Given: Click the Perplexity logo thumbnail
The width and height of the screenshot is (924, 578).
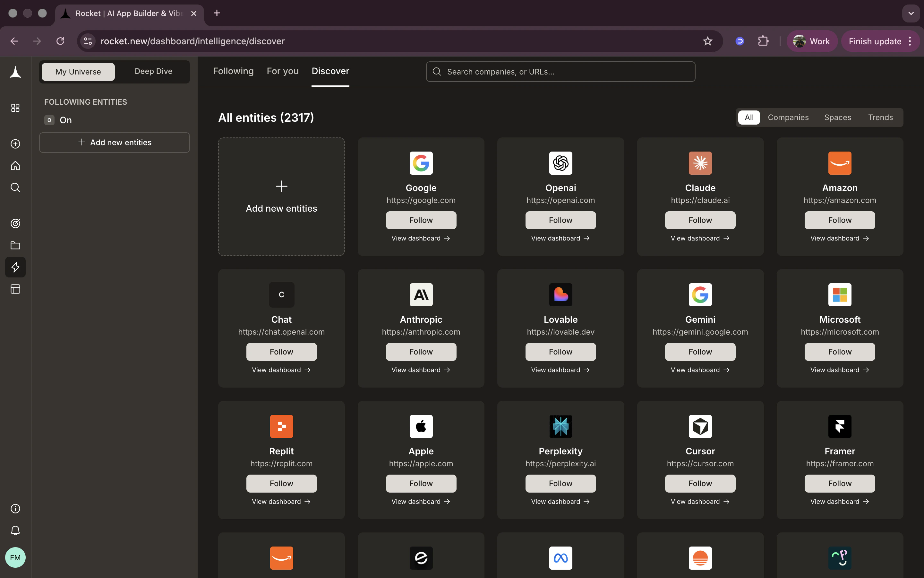Looking at the screenshot, I should [x=560, y=426].
